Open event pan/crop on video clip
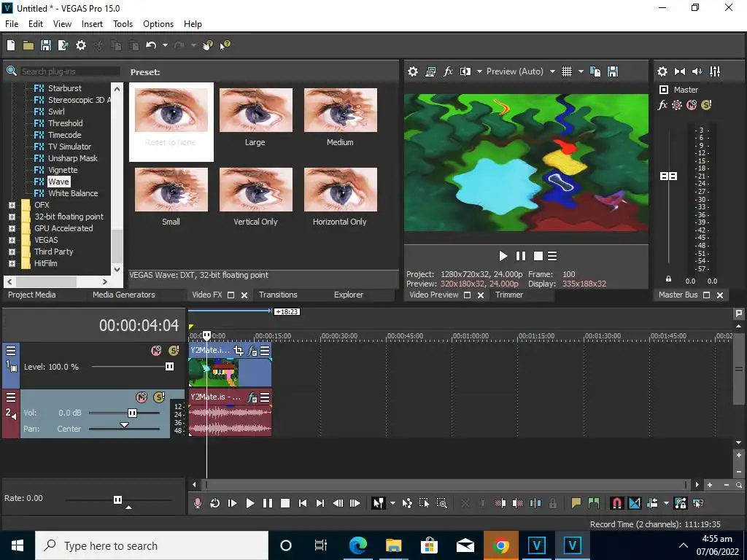This screenshot has height=560, width=747. point(239,351)
